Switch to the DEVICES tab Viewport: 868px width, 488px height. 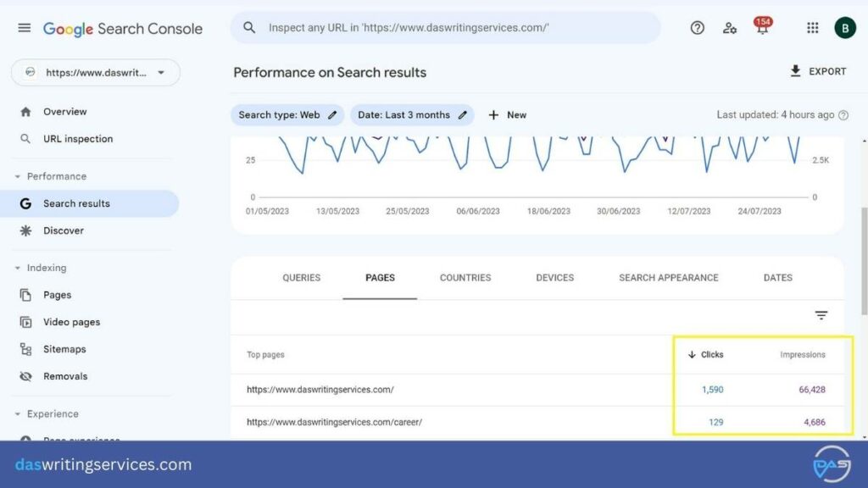click(554, 278)
